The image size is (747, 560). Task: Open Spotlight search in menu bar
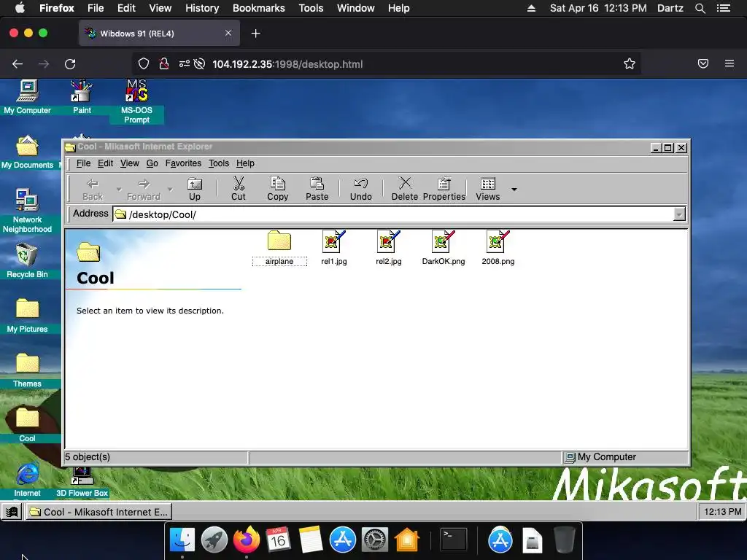pos(700,8)
